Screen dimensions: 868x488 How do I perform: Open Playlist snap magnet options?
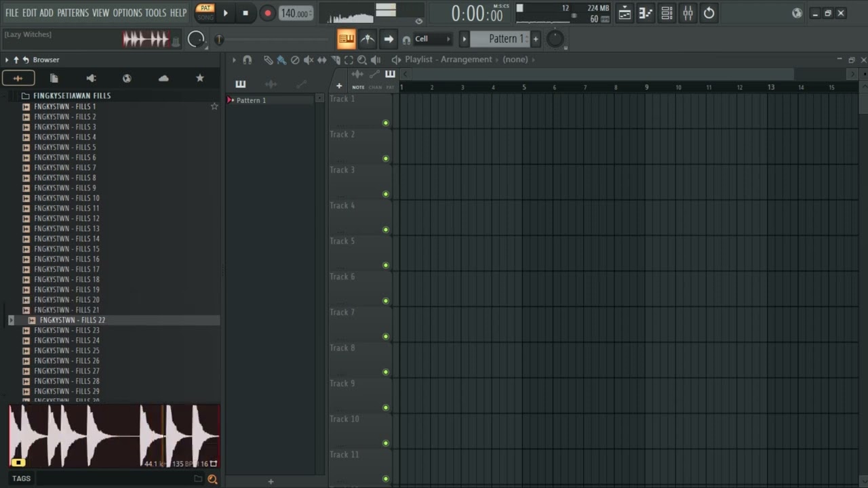[248, 60]
